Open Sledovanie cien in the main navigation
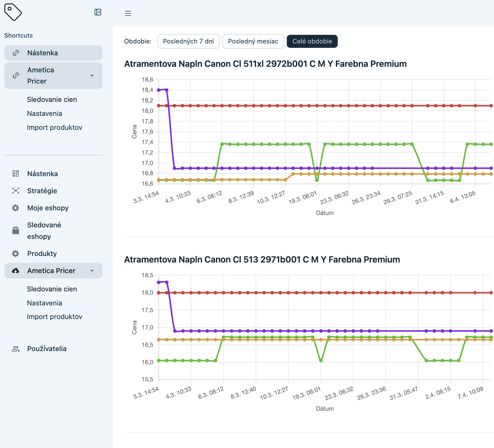This screenshot has height=448, width=494. [x=52, y=289]
